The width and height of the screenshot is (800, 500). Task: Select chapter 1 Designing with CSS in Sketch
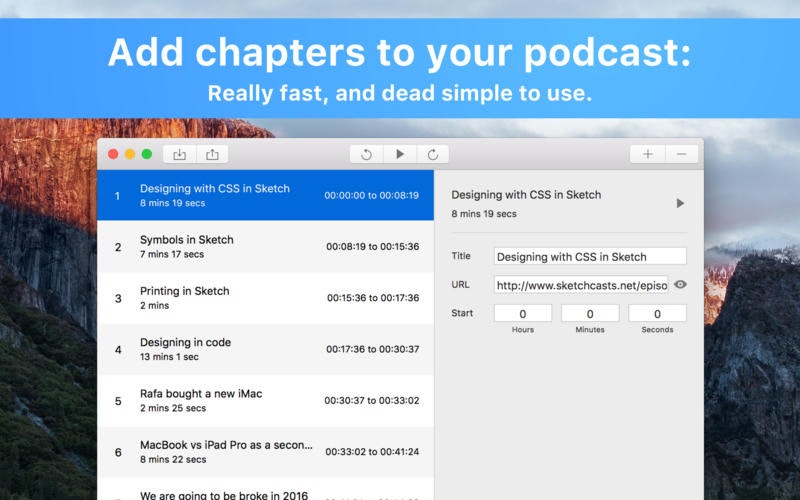pos(265,195)
